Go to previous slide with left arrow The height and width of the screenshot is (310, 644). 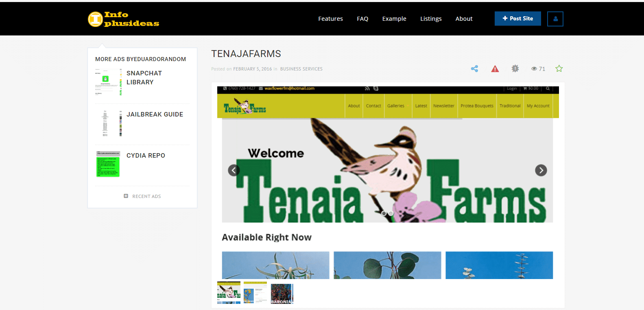[x=234, y=170]
